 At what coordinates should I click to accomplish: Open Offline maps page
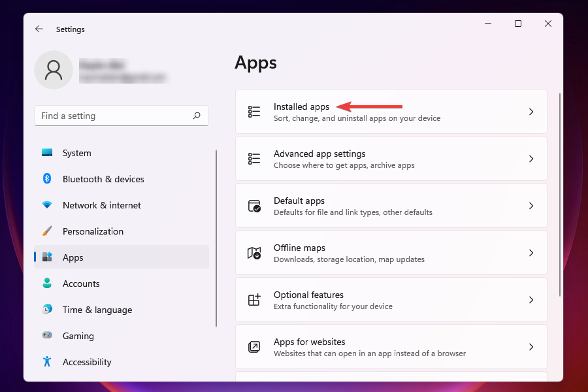pyautogui.click(x=391, y=253)
